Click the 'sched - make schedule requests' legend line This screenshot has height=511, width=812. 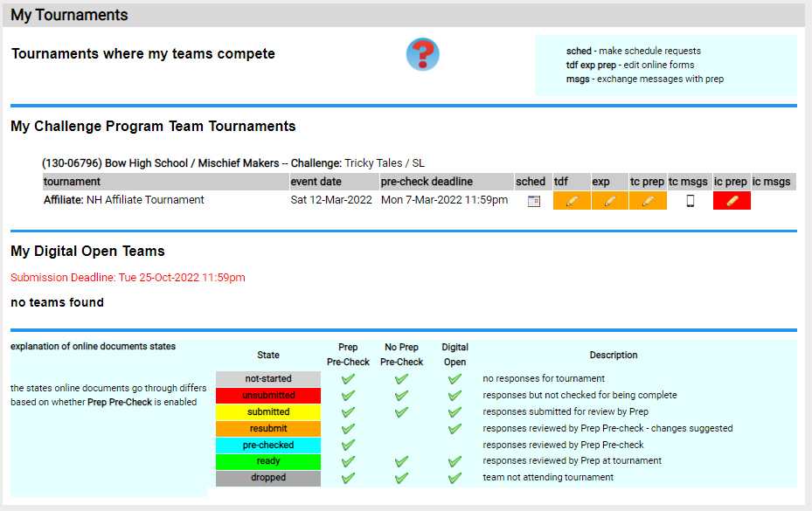[634, 51]
